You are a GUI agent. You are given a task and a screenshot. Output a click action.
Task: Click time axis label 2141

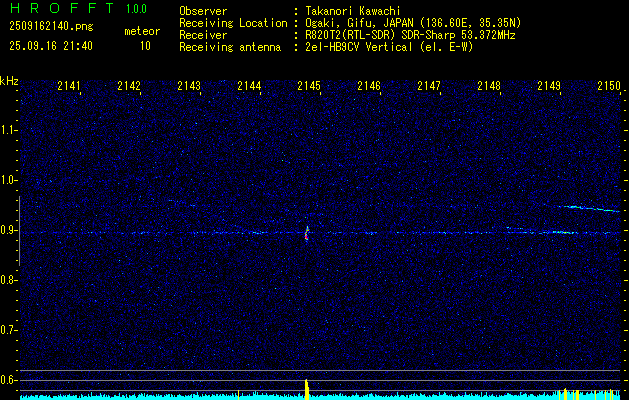coord(69,85)
